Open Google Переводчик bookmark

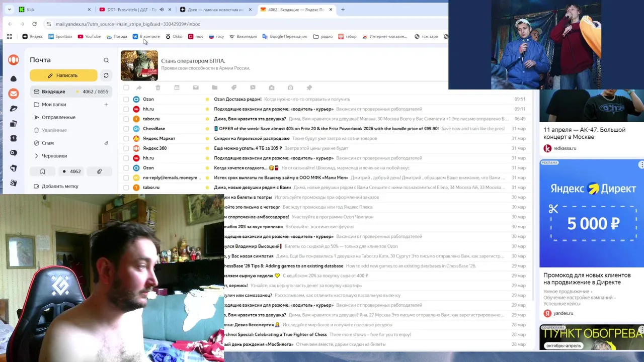[284, 36]
